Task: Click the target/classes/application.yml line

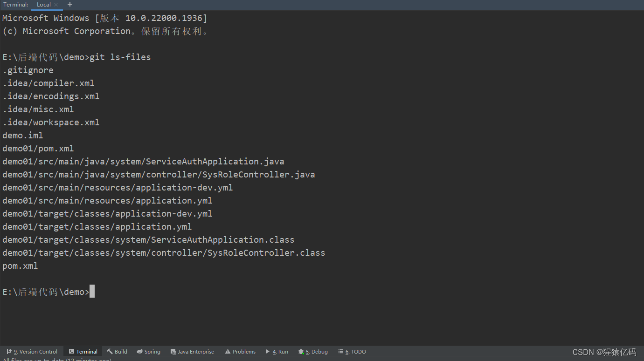Action: (97, 227)
